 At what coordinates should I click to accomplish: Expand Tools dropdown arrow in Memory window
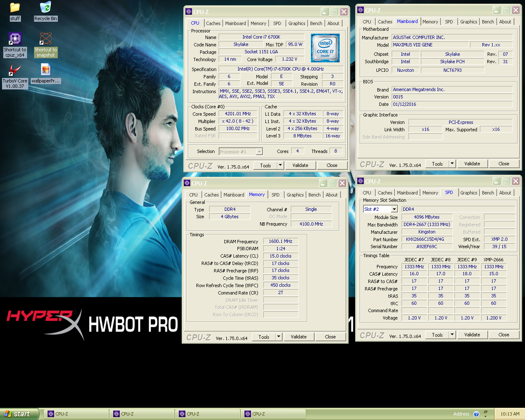point(279,337)
